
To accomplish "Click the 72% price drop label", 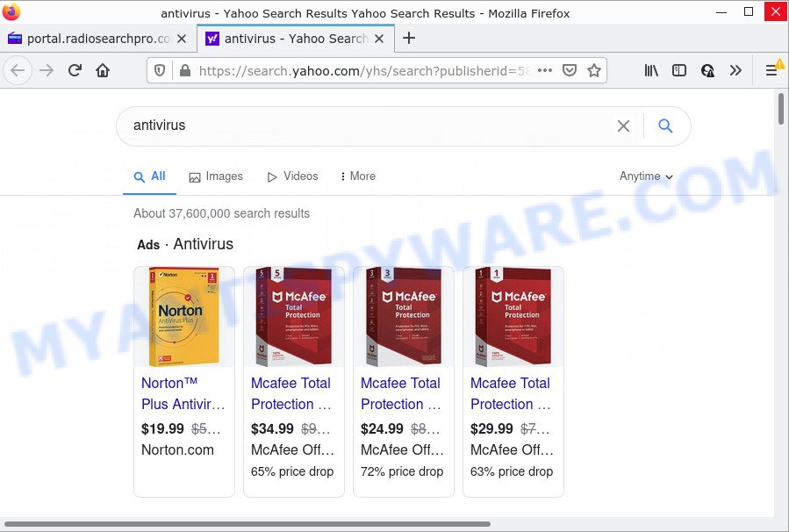I will (402, 471).
